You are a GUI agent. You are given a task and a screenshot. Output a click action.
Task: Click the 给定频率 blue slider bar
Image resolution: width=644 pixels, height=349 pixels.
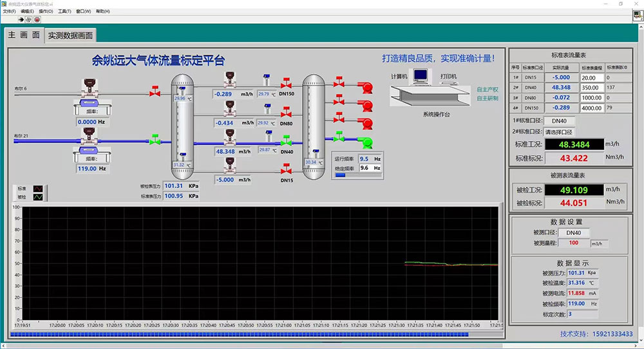click(341, 174)
